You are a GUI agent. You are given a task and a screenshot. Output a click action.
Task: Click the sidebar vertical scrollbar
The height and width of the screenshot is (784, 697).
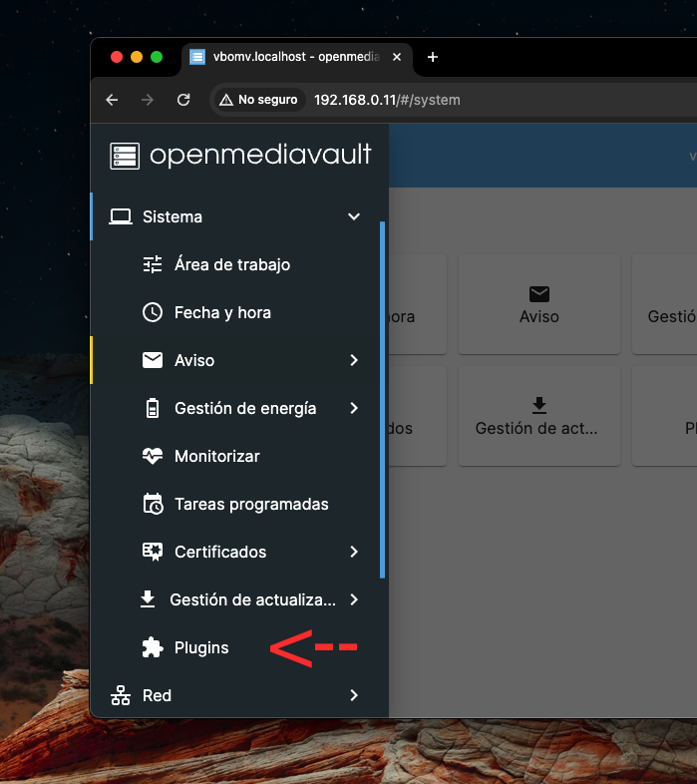(383, 400)
